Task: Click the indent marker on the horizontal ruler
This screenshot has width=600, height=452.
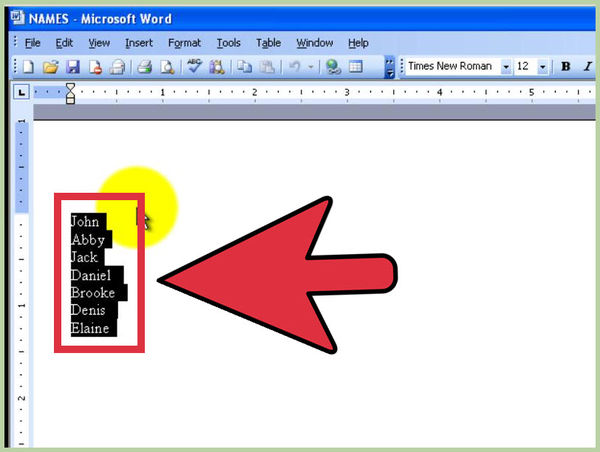Action: coord(70,93)
